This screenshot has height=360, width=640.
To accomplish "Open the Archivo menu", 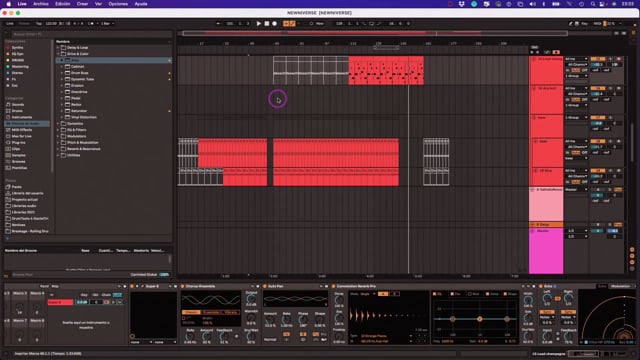I will [x=40, y=4].
